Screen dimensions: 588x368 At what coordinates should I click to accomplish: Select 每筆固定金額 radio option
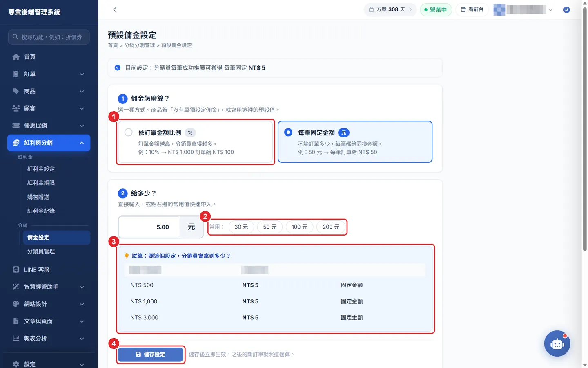pyautogui.click(x=288, y=132)
